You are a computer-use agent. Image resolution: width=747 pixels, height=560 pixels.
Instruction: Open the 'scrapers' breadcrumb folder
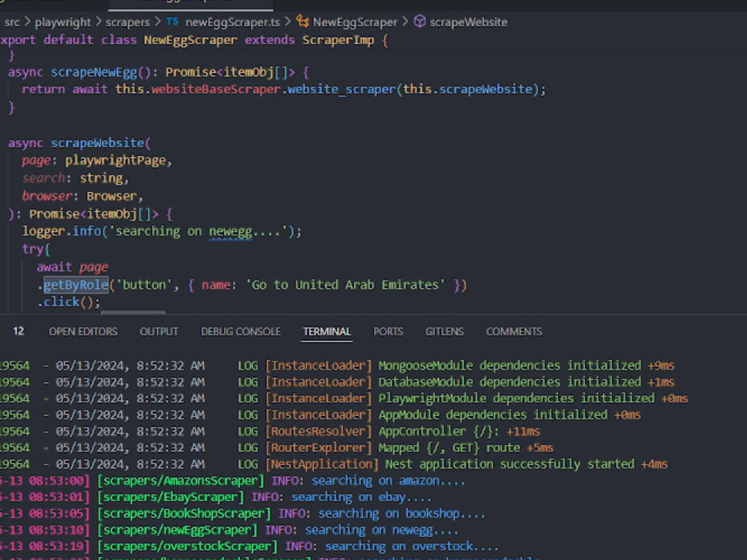coord(127,22)
